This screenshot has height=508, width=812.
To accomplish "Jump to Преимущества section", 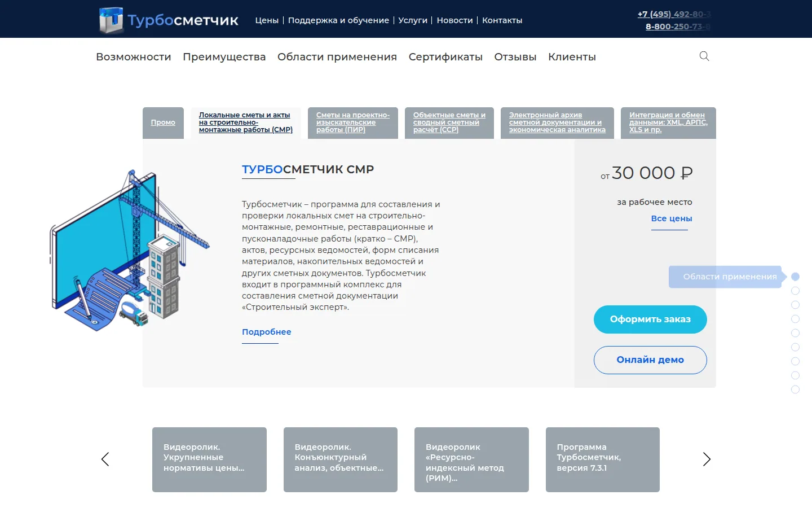I will (224, 57).
